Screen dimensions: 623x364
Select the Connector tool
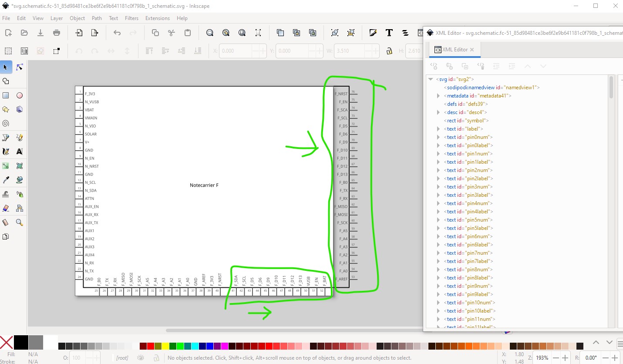pos(19,208)
